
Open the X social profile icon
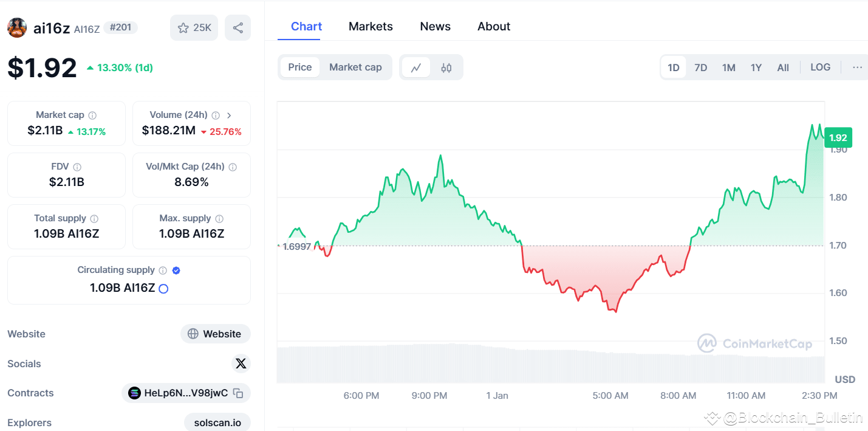tap(241, 363)
